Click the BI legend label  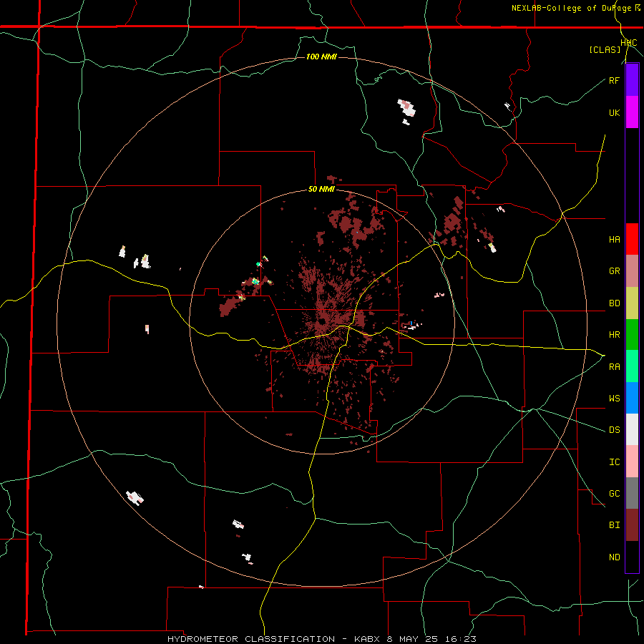(x=614, y=525)
